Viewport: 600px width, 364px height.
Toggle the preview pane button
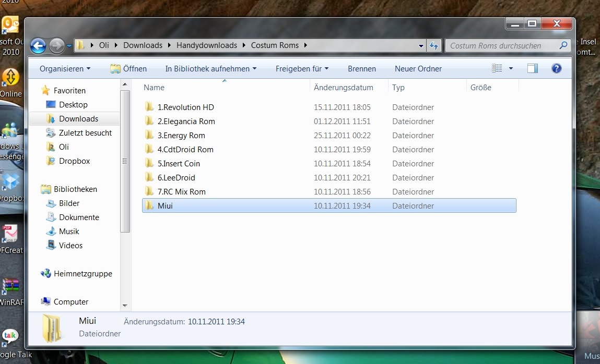coord(532,68)
